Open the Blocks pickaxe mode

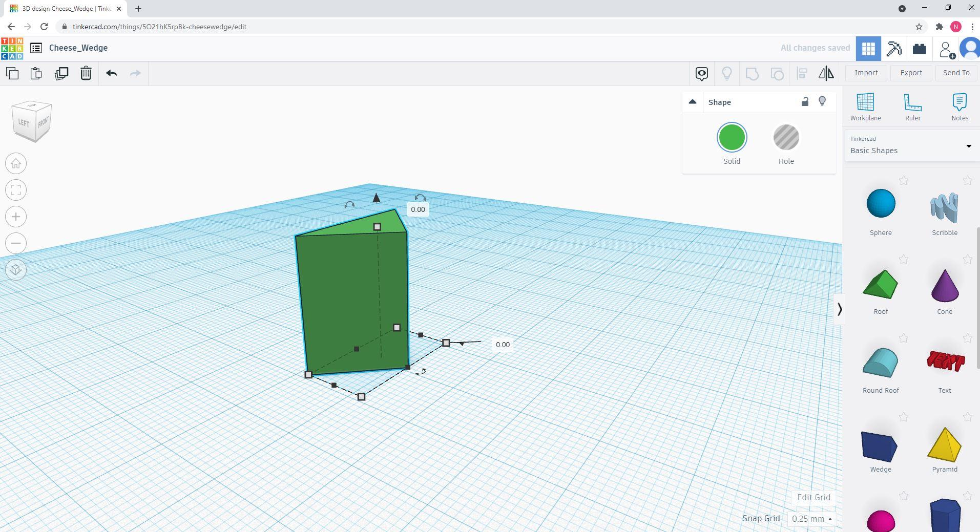point(894,49)
